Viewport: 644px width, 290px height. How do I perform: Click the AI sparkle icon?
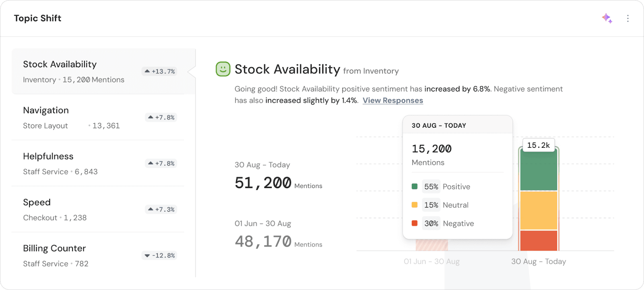coord(607,18)
